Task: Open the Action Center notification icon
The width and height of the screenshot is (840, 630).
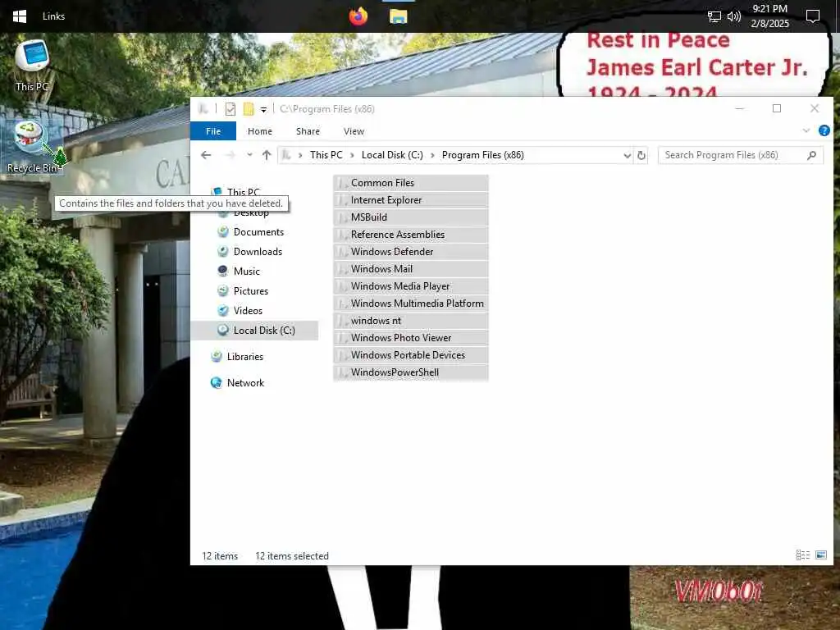Action: (x=813, y=16)
